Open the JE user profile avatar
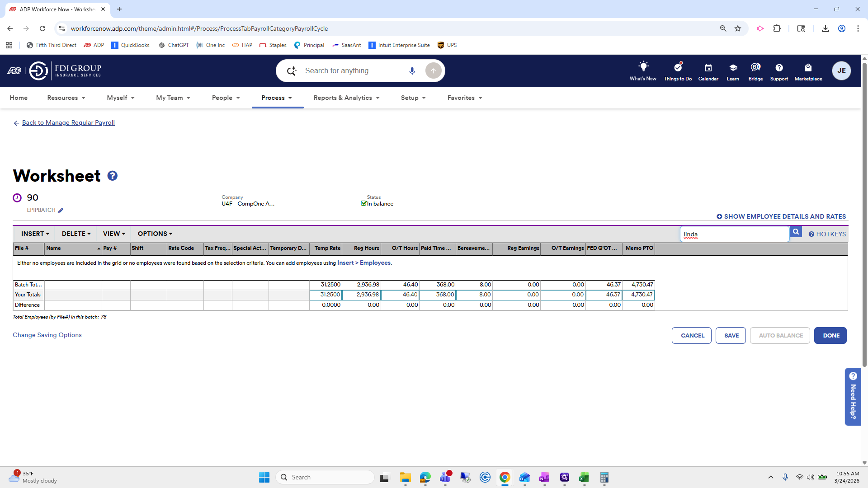This screenshot has width=868, height=488. tap(841, 70)
